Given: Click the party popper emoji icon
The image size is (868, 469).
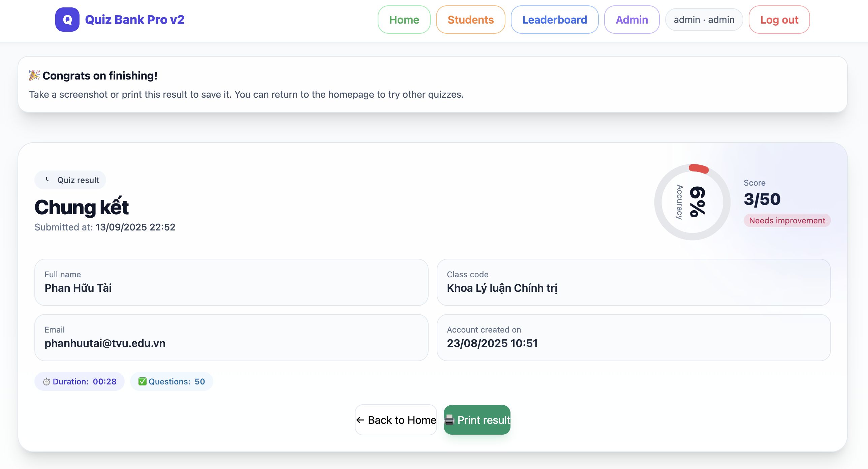Looking at the screenshot, I should pyautogui.click(x=34, y=75).
